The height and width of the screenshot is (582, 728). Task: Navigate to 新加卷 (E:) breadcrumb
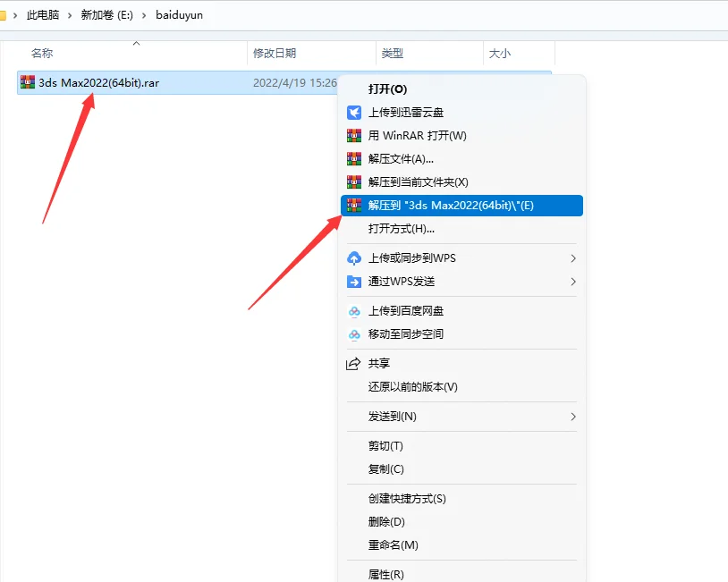tap(106, 15)
